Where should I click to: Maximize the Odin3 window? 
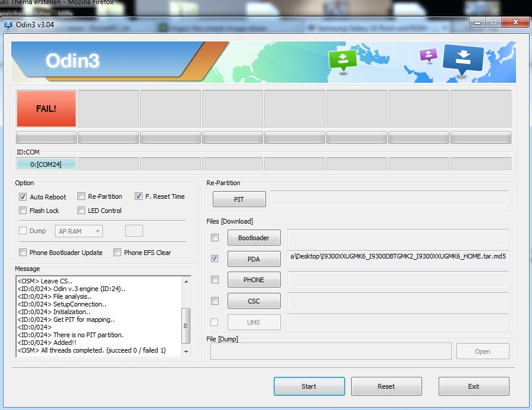coord(493,22)
